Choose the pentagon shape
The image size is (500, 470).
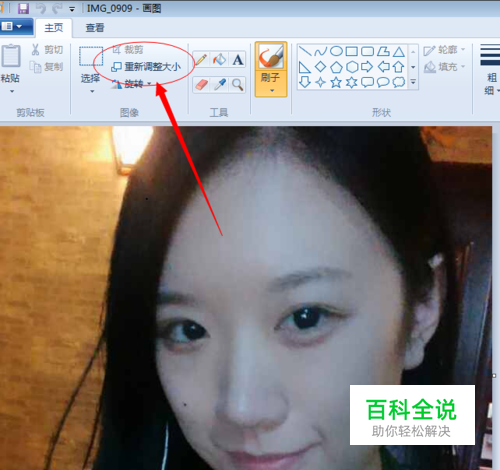point(336,67)
